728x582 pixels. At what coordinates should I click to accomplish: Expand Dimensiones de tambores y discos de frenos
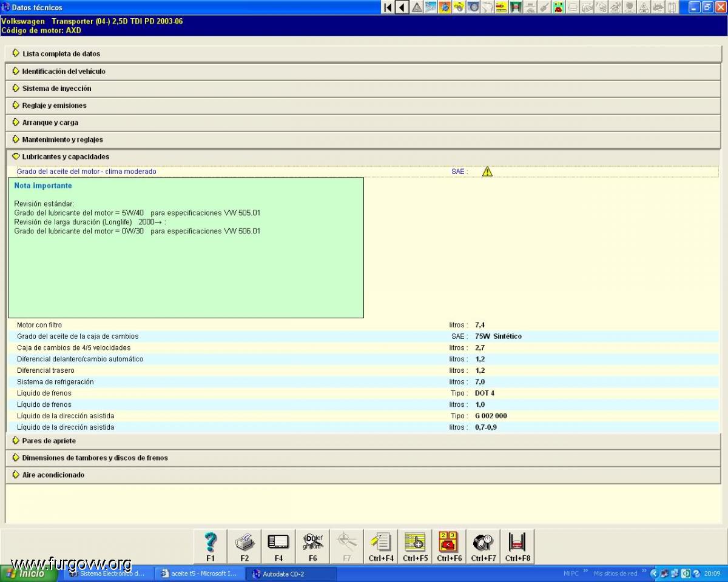(363, 458)
